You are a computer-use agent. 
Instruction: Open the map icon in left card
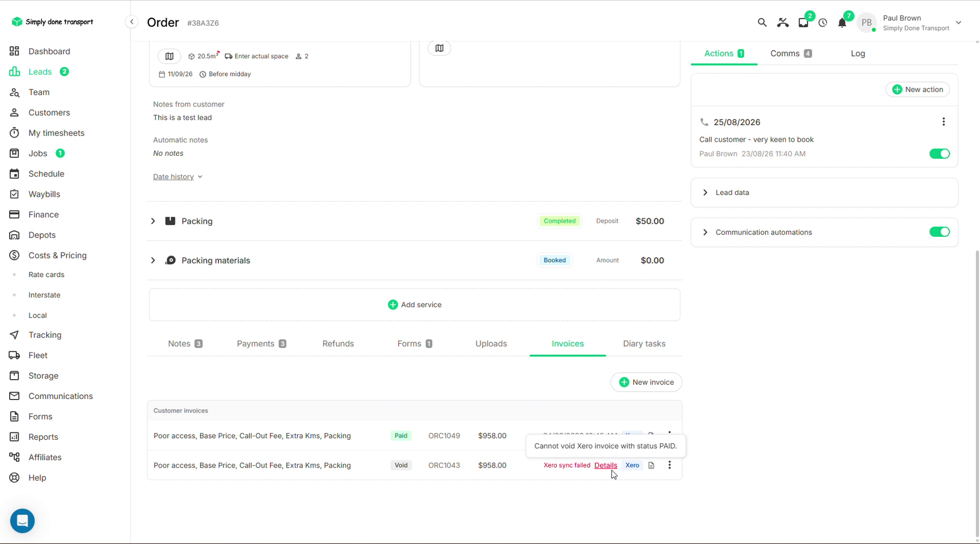(x=169, y=56)
